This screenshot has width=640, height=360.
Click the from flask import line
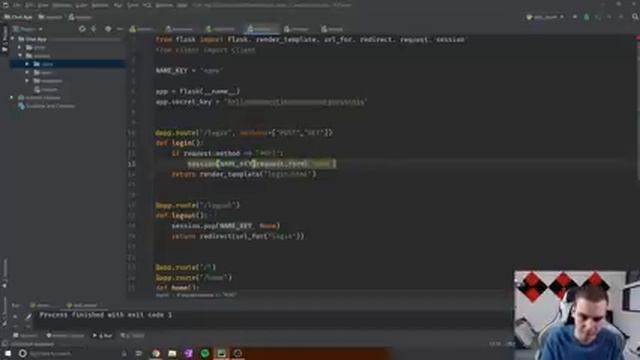(310, 40)
